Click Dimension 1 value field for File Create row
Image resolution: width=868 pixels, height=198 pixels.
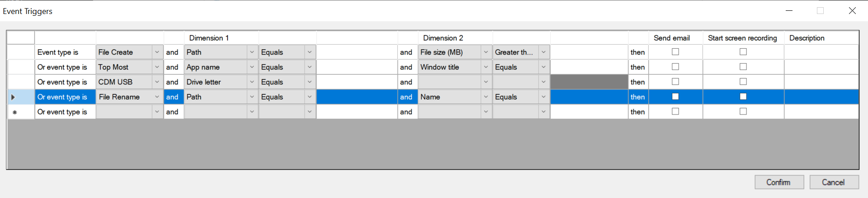click(357, 52)
